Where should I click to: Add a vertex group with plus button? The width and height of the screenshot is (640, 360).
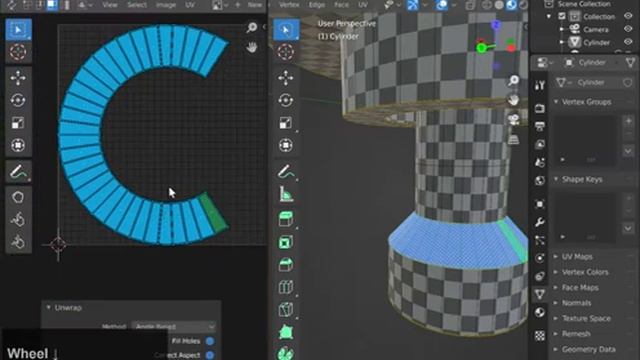(628, 120)
